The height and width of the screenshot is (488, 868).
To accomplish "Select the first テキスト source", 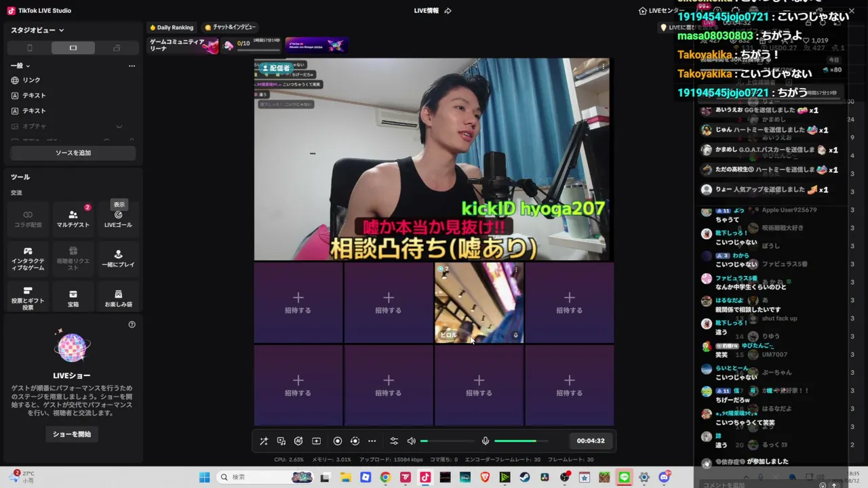I will pyautogui.click(x=73, y=96).
